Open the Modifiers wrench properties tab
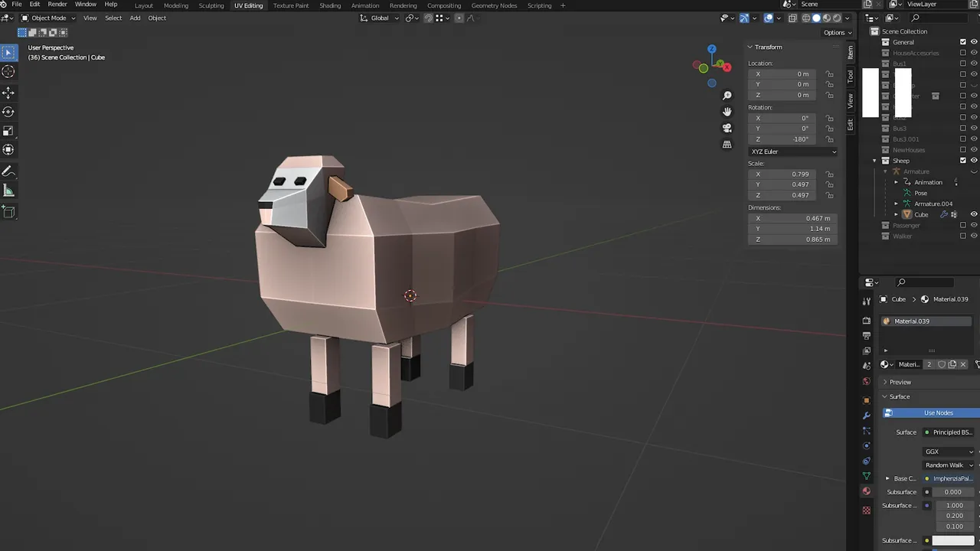Image resolution: width=980 pixels, height=551 pixels. point(867,416)
